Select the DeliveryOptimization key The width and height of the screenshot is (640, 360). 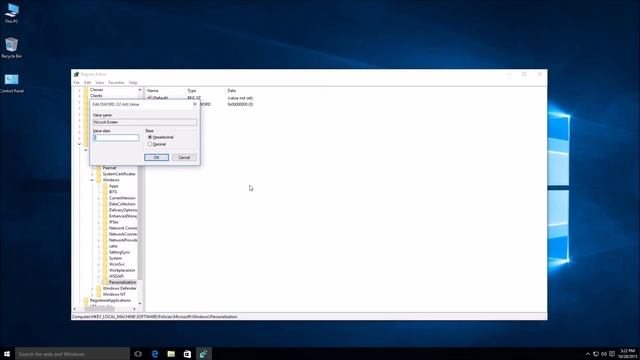pyautogui.click(x=123, y=210)
